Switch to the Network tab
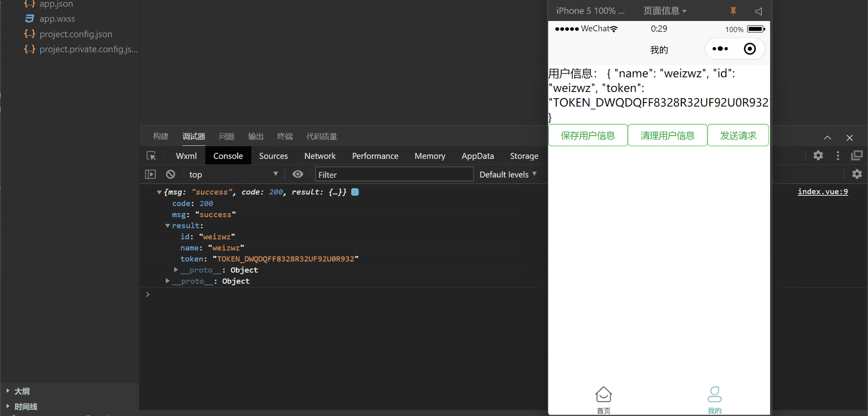868x416 pixels. [320, 156]
